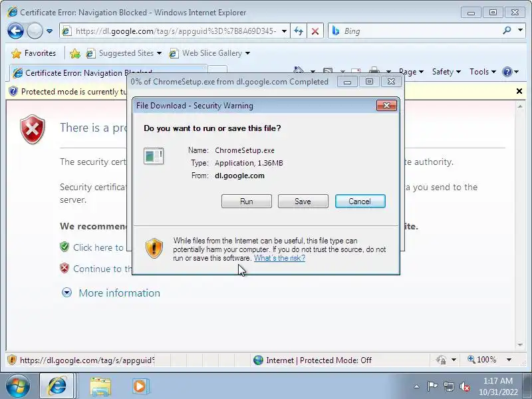Image resolution: width=532 pixels, height=399 pixels.
Task: Open the Suggested Sites dropdown
Action: 124,53
